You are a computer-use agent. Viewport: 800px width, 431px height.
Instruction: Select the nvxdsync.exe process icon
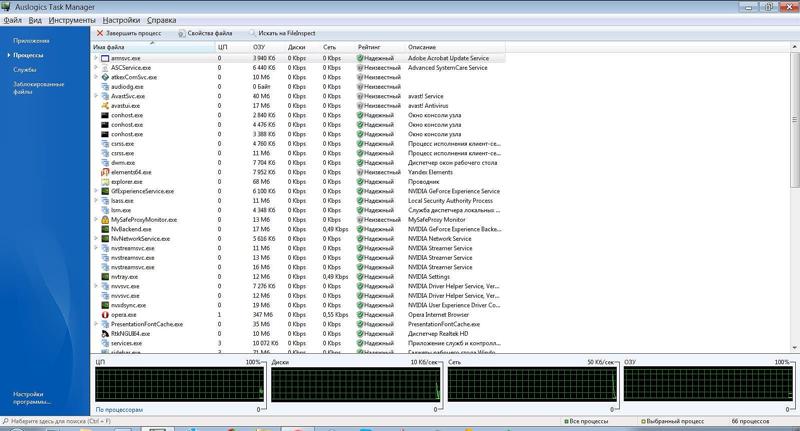(x=105, y=305)
